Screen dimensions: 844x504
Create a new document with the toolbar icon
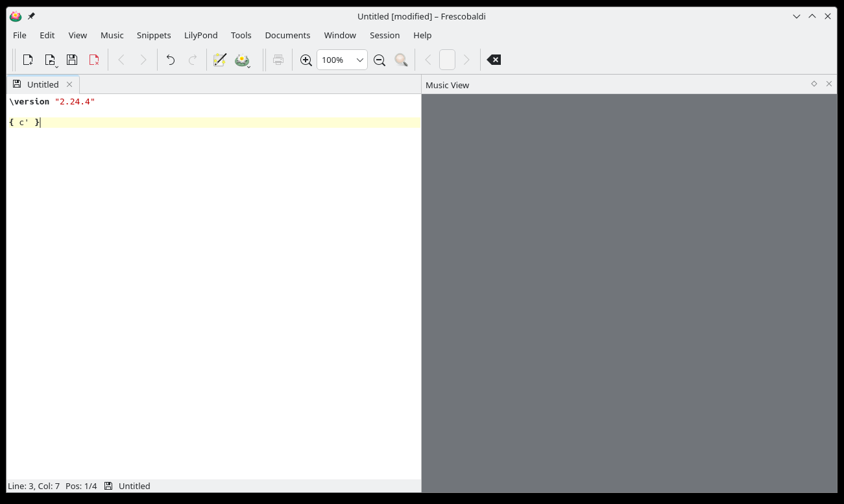coord(28,60)
